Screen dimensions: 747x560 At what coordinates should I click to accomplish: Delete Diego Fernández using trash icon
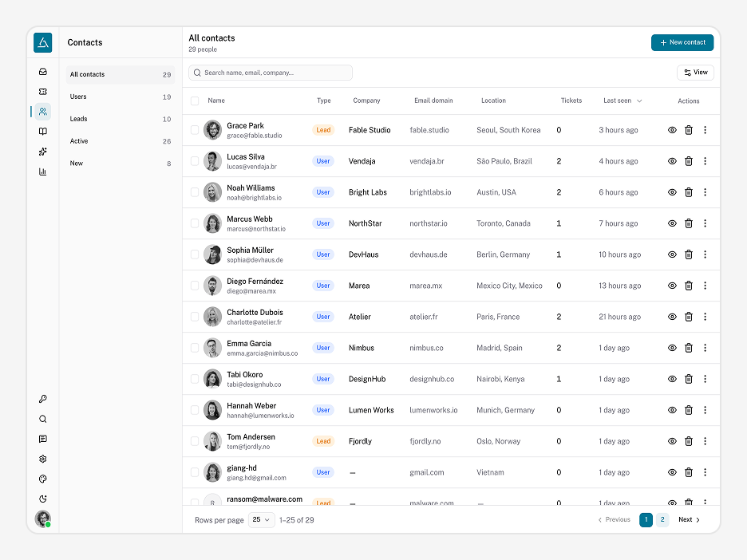(689, 286)
